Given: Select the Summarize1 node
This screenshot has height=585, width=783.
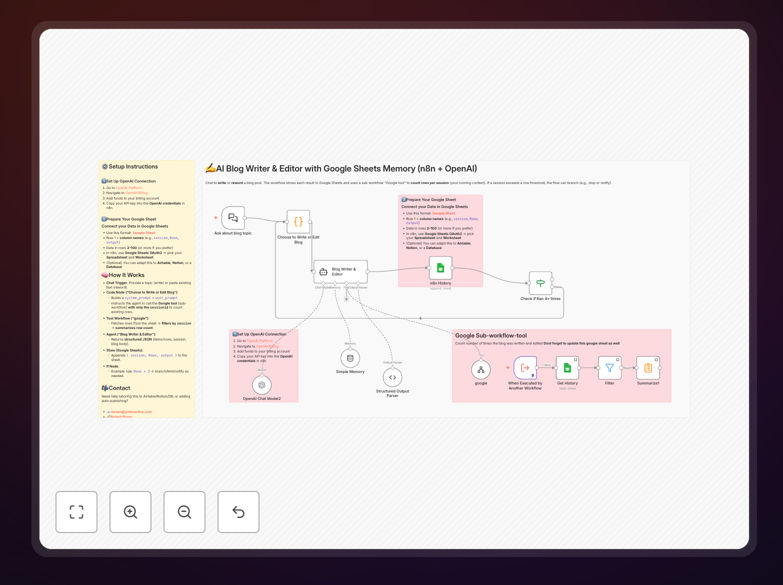Looking at the screenshot, I should (648, 368).
